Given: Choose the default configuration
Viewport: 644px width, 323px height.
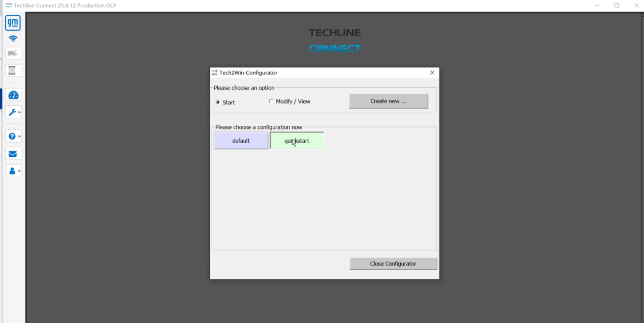Looking at the screenshot, I should pyautogui.click(x=241, y=141).
